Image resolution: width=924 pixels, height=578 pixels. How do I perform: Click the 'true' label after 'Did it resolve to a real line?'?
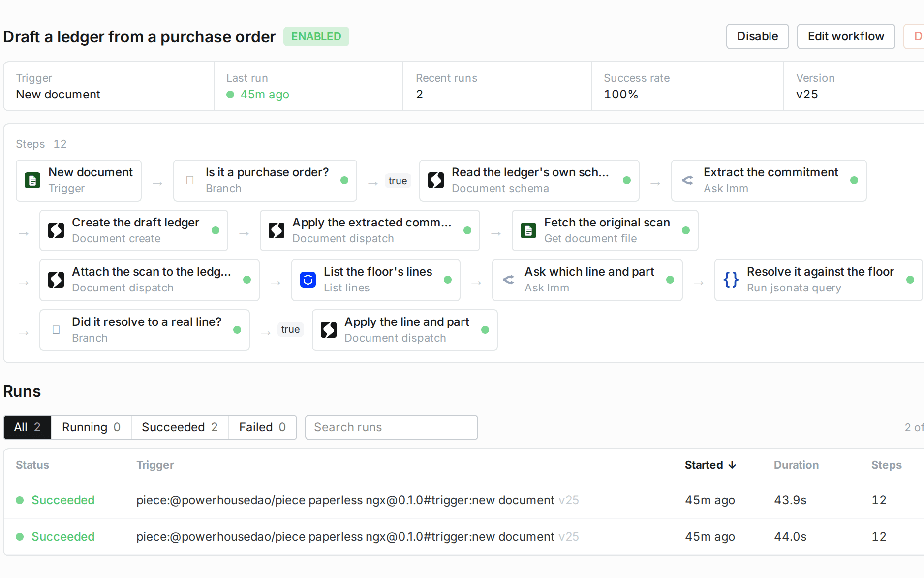(290, 329)
